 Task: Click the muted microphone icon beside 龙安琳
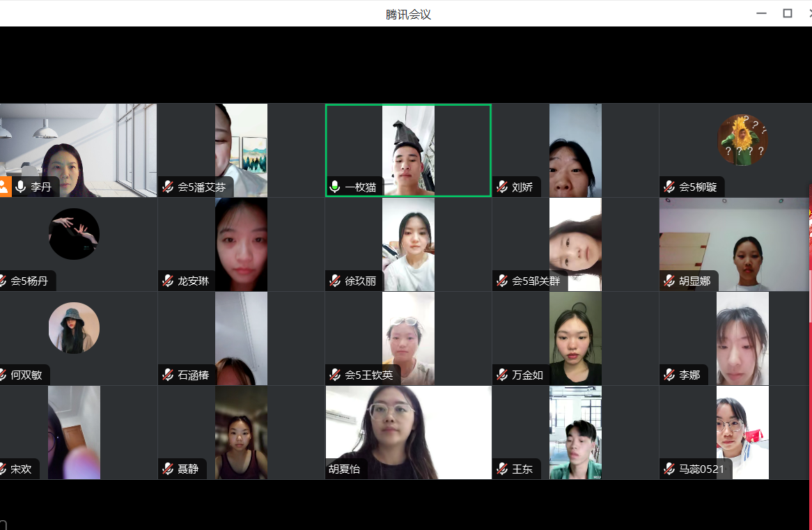[x=168, y=281]
